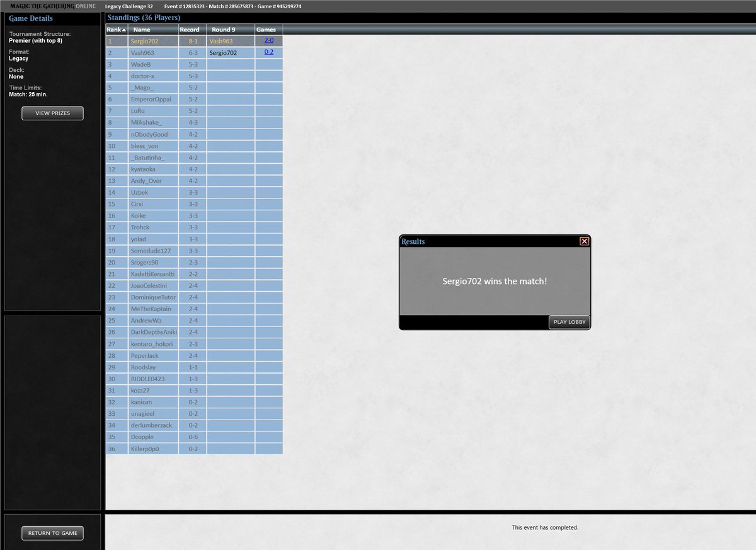
Task: Open the 0-2 games link
Action: point(269,52)
